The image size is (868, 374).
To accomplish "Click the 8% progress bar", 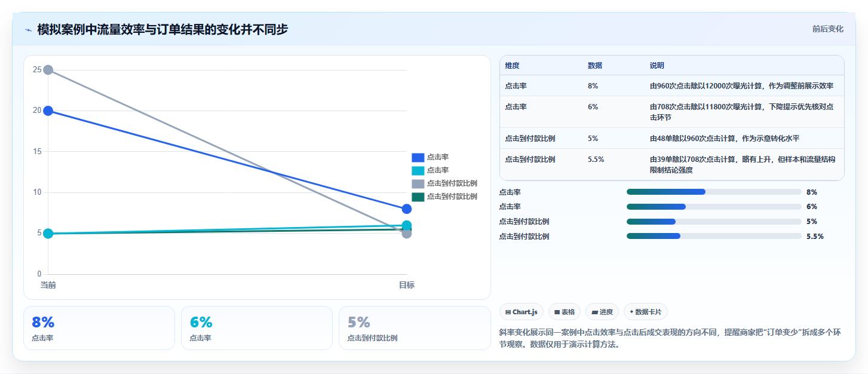I will (714, 192).
